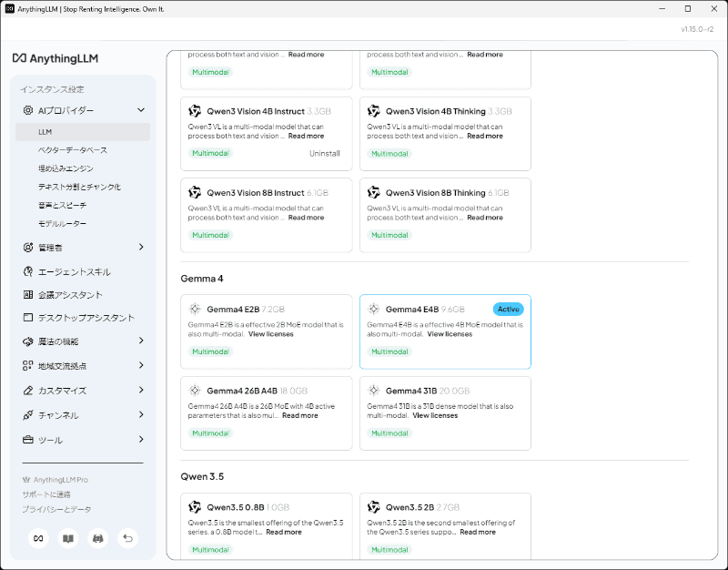The width and height of the screenshot is (728, 570).
Task: Read more about Qwen3.5 2B
Action: click(x=478, y=532)
